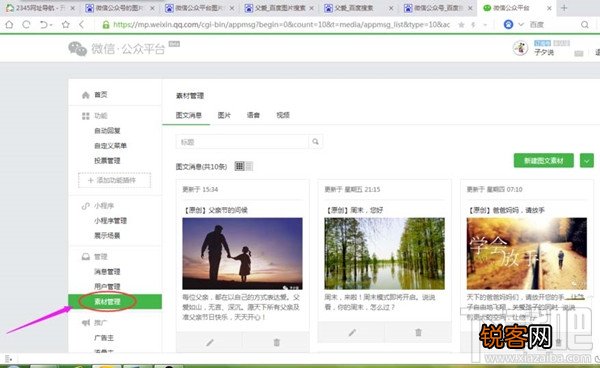Edit the 父亲节的问候 article with pencil
The height and width of the screenshot is (368, 600).
pyautogui.click(x=210, y=342)
